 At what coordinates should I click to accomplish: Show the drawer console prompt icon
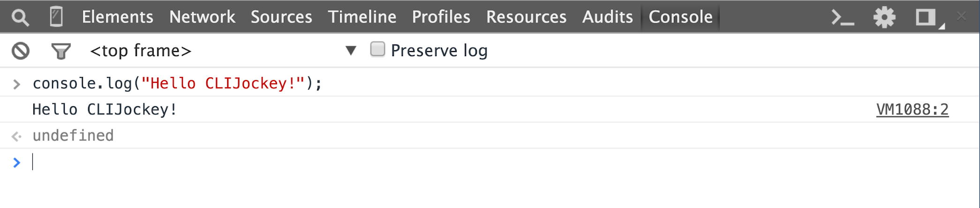tap(843, 18)
